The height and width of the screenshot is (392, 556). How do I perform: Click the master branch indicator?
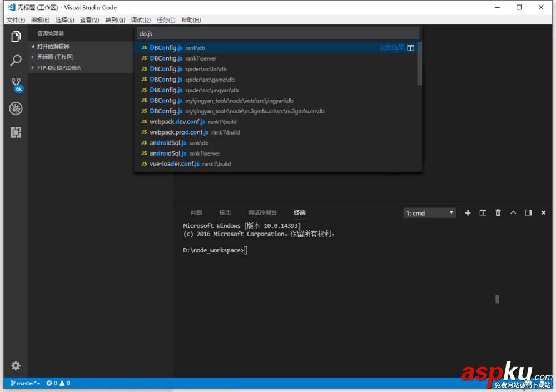25,383
